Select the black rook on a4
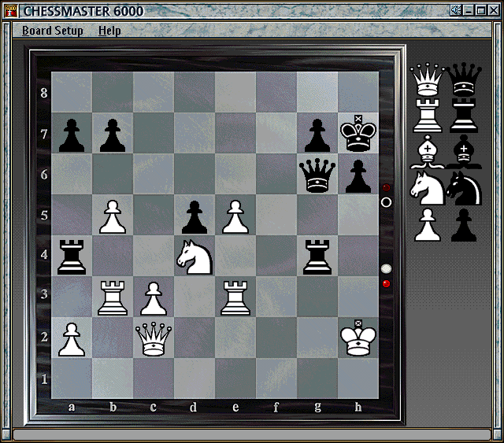504x443 pixels. (x=72, y=257)
